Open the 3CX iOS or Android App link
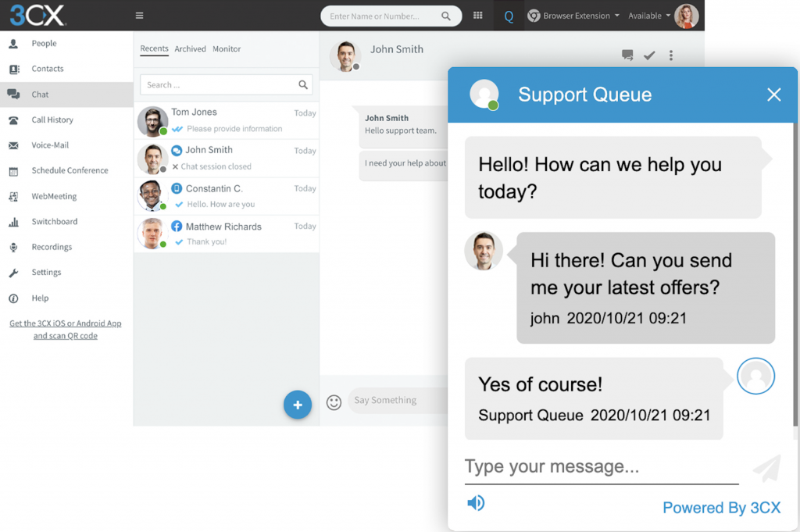This screenshot has width=800, height=532. pyautogui.click(x=66, y=330)
